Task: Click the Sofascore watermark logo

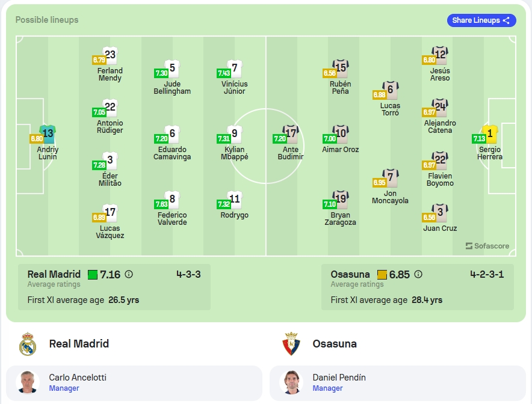Action: point(487,246)
